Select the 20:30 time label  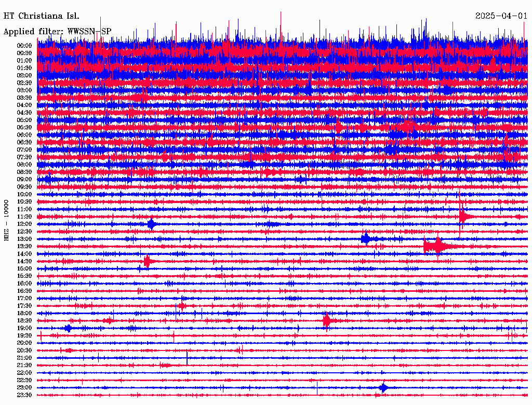24,350
